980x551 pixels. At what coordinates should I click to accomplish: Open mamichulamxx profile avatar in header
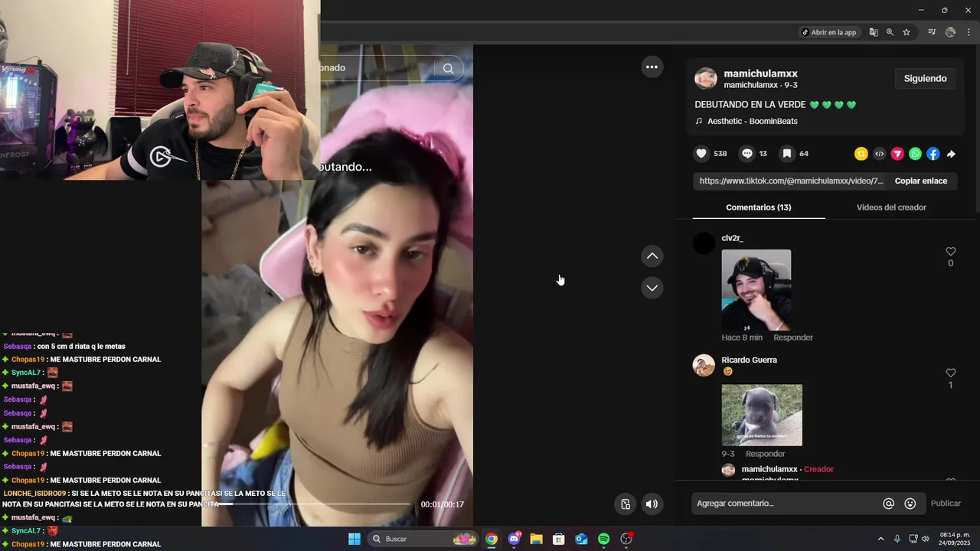point(706,78)
